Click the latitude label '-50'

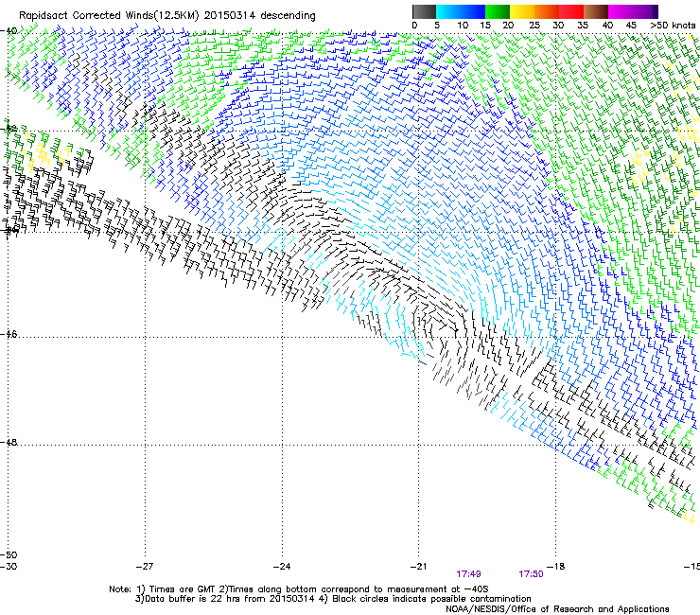9,554
